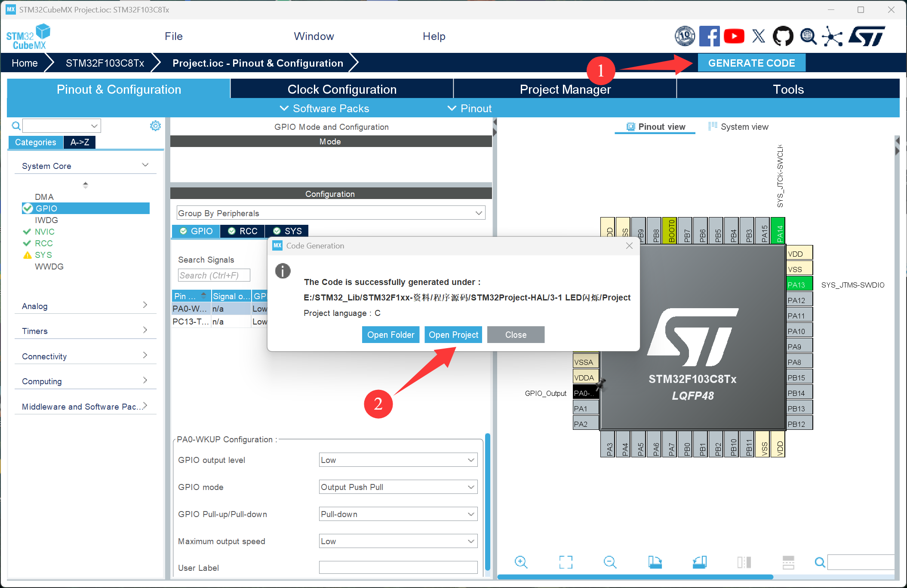Screen dimensions: 907x588
Task: Rotate chip counter-clockwise icon
Action: coord(699,562)
